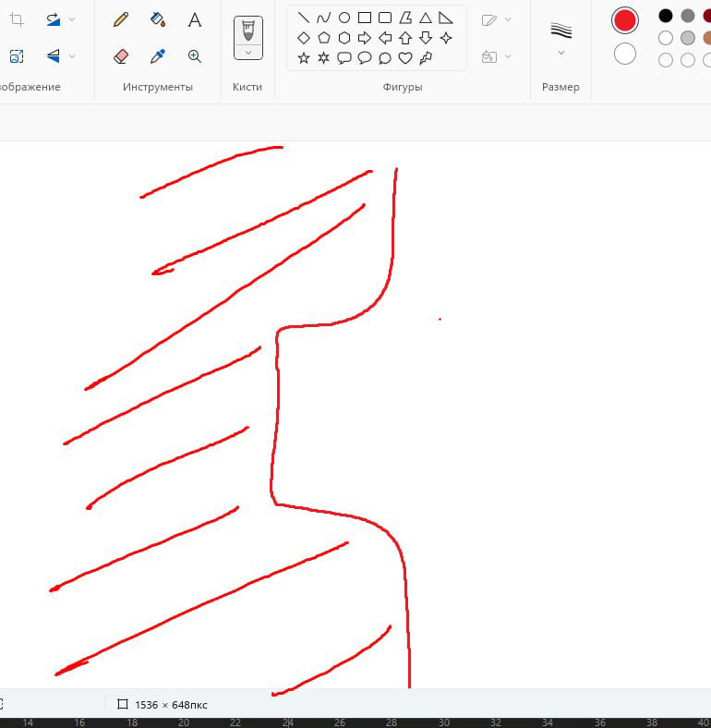Select the white secondary color circle
This screenshot has width=711, height=728.
625,54
